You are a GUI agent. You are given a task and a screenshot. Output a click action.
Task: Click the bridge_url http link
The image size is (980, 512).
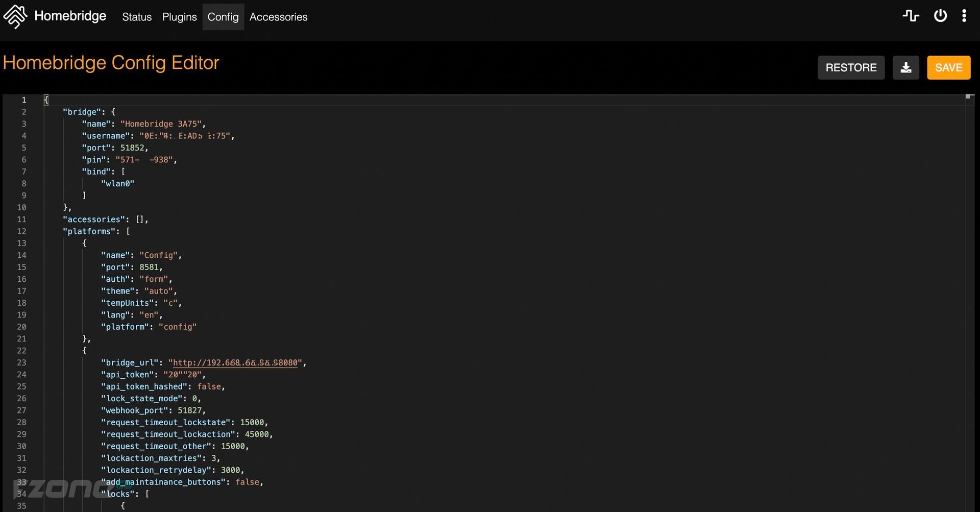click(235, 363)
